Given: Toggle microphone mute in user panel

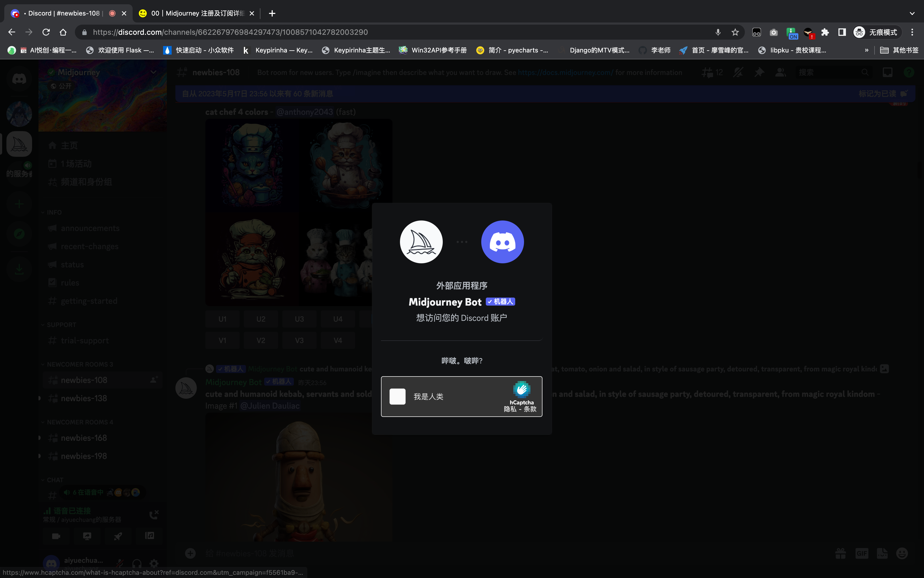Looking at the screenshot, I should 120,563.
